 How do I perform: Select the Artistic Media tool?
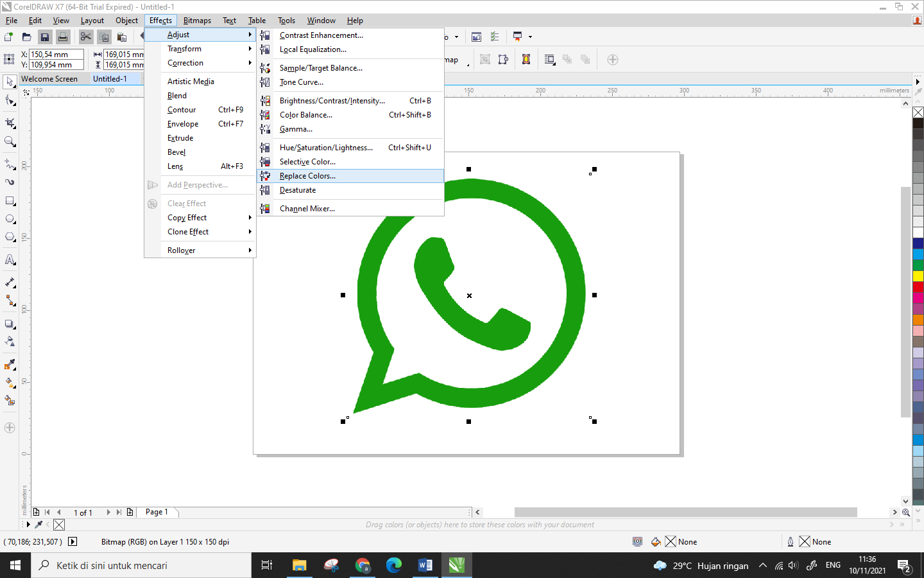click(x=10, y=182)
